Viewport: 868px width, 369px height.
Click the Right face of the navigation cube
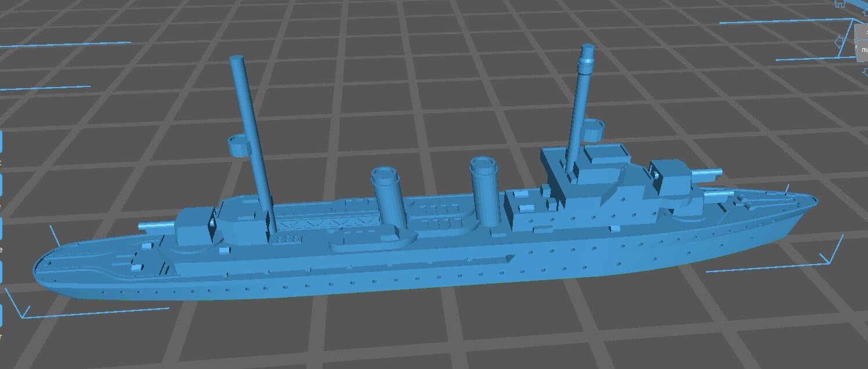pos(864,50)
